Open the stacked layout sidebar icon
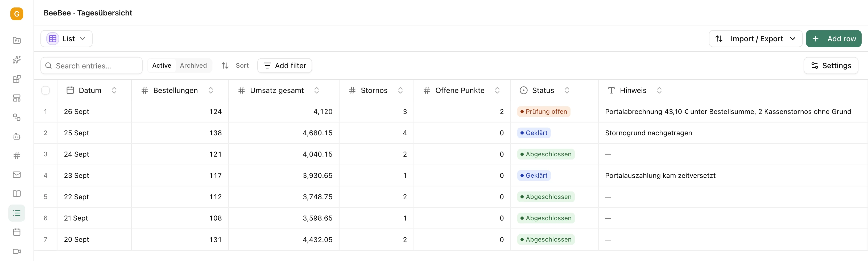The width and height of the screenshot is (868, 261). pyautogui.click(x=16, y=98)
